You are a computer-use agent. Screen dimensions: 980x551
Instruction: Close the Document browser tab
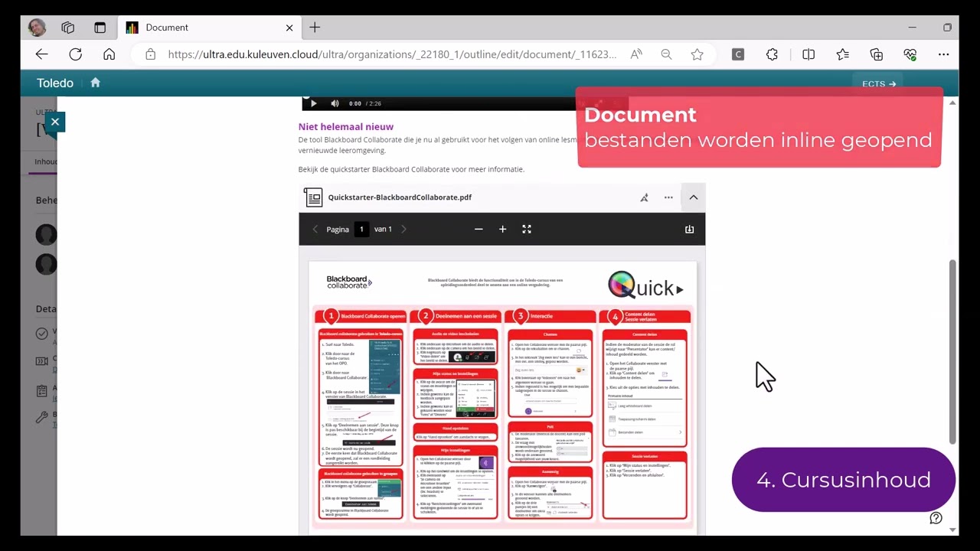pyautogui.click(x=289, y=28)
